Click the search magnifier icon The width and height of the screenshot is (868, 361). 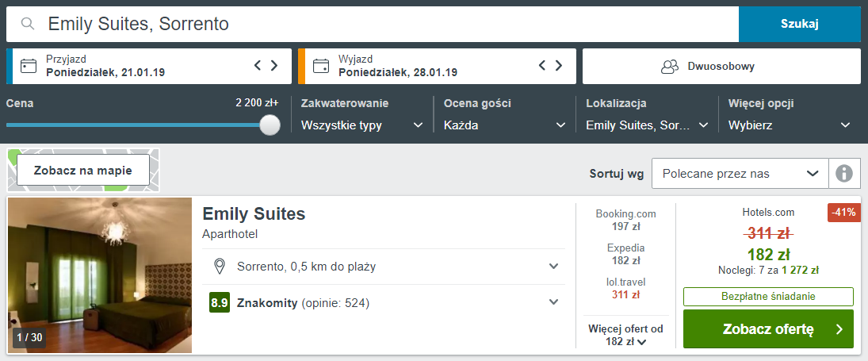coord(28,24)
